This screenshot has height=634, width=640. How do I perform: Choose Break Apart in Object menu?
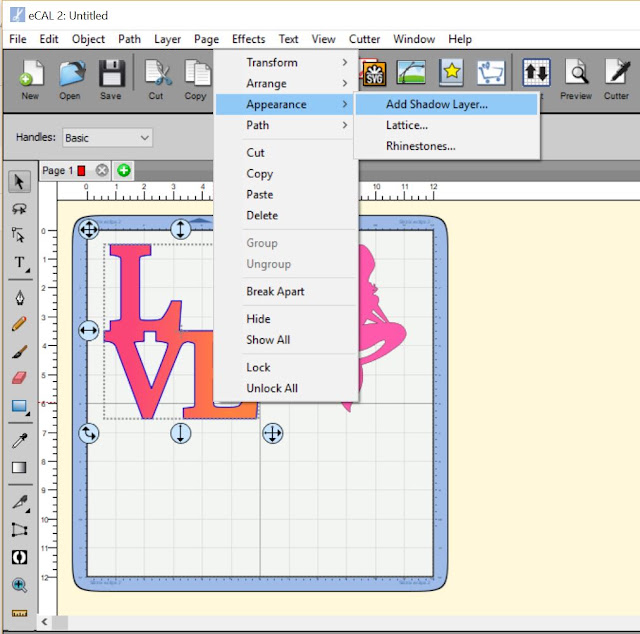coord(286,291)
